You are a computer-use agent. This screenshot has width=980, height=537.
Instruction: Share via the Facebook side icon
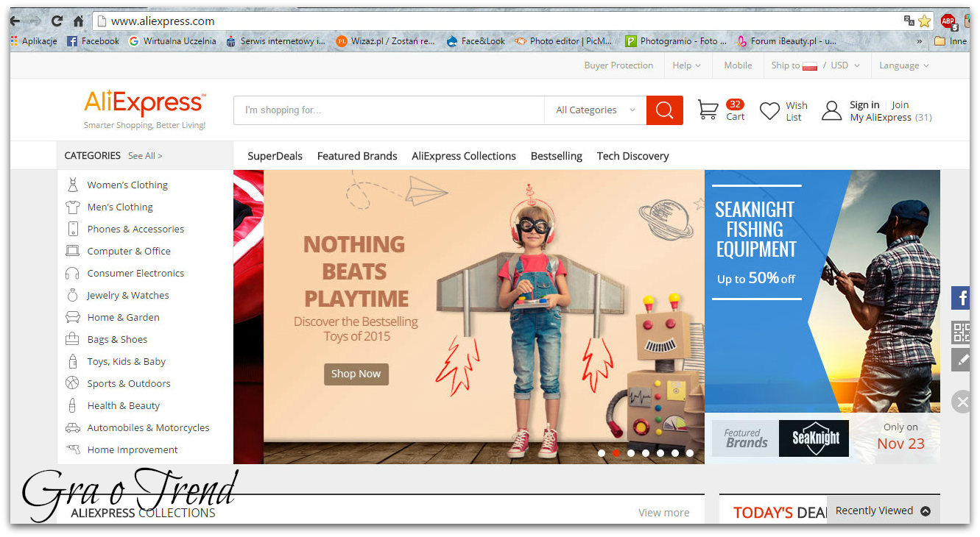(x=960, y=298)
